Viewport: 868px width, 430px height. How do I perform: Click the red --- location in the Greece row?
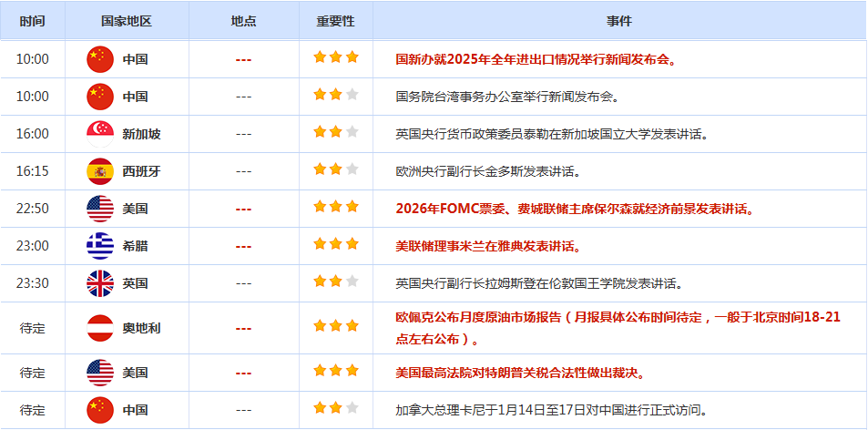pyautogui.click(x=243, y=246)
